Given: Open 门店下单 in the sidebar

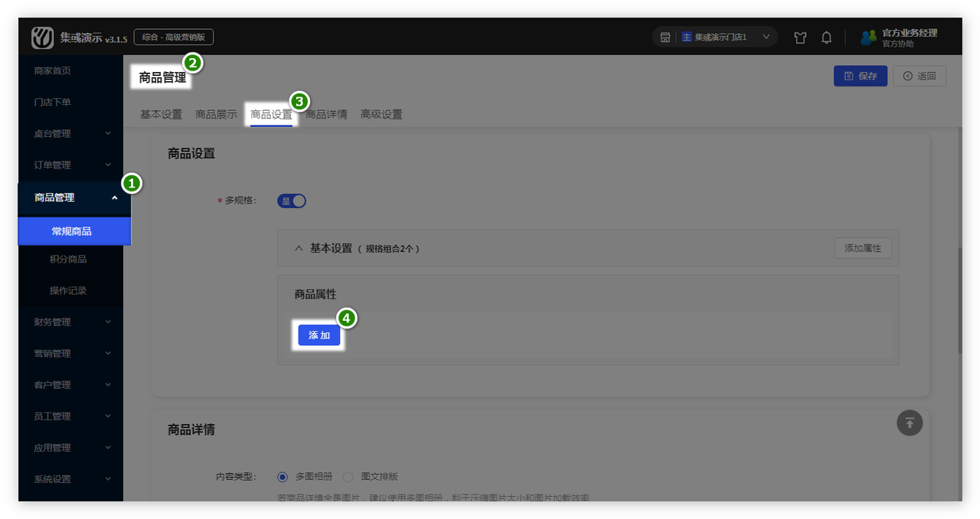Looking at the screenshot, I should pos(70,102).
